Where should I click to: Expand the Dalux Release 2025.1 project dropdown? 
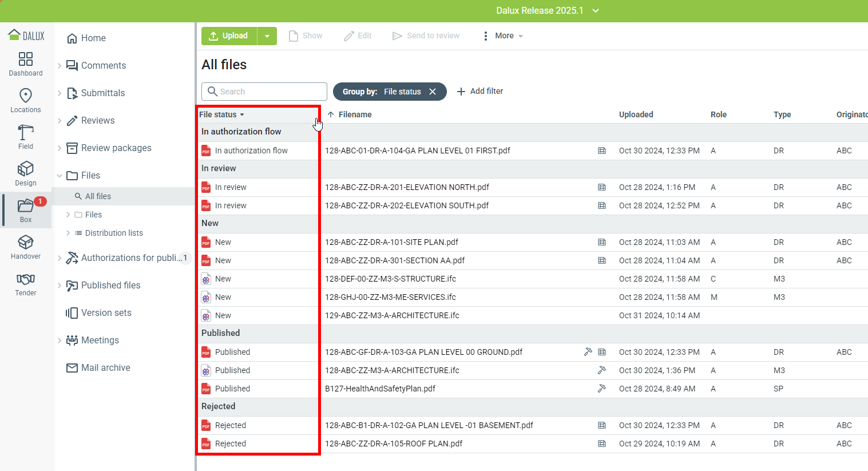click(596, 11)
